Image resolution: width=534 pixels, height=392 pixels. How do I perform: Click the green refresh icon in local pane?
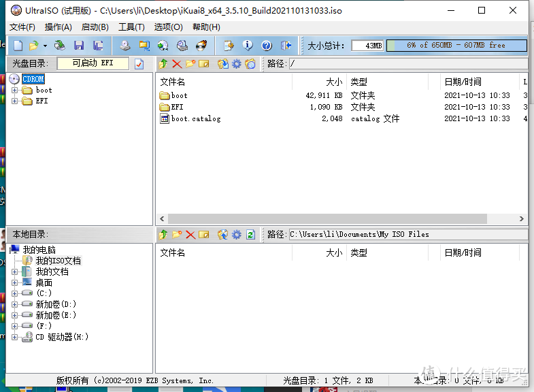pyautogui.click(x=250, y=235)
